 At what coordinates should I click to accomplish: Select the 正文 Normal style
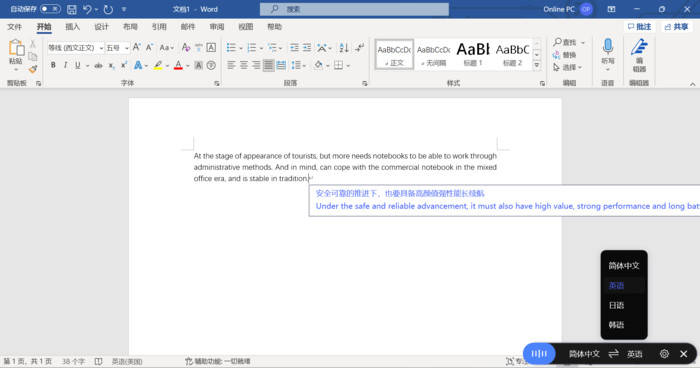394,54
